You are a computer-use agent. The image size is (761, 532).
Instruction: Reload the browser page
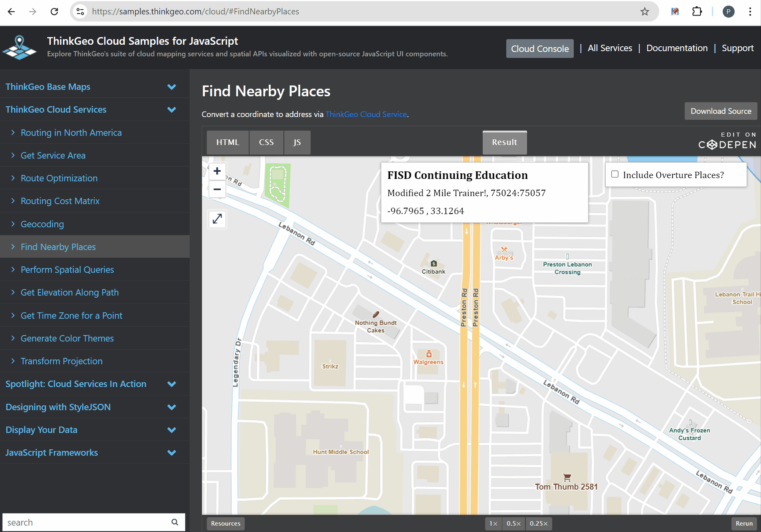(x=54, y=12)
